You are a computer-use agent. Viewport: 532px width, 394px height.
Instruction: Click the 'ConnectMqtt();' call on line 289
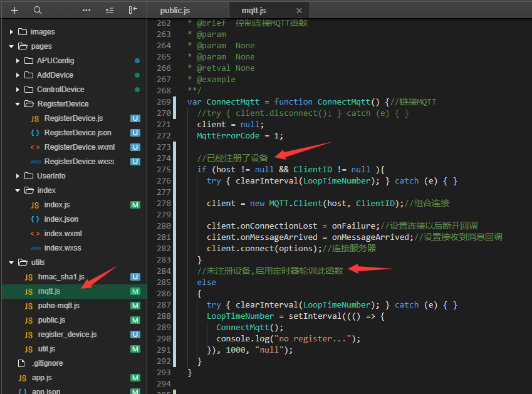click(x=250, y=328)
